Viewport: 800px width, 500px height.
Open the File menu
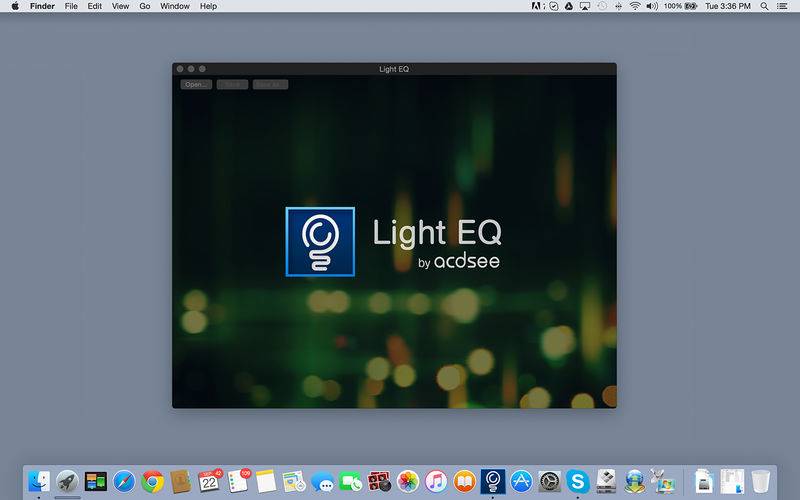pos(71,6)
